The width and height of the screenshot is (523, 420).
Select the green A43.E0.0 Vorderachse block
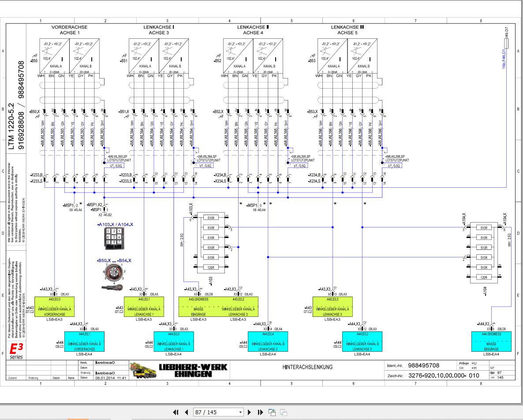tap(55, 307)
